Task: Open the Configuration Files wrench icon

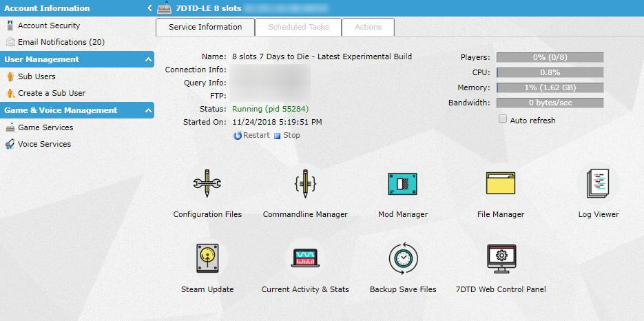Action: [207, 184]
